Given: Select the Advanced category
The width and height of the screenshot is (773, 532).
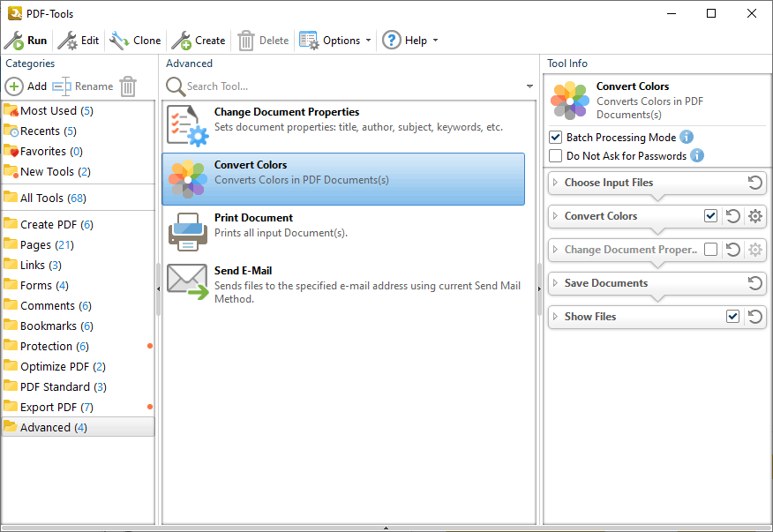Looking at the screenshot, I should (x=79, y=428).
